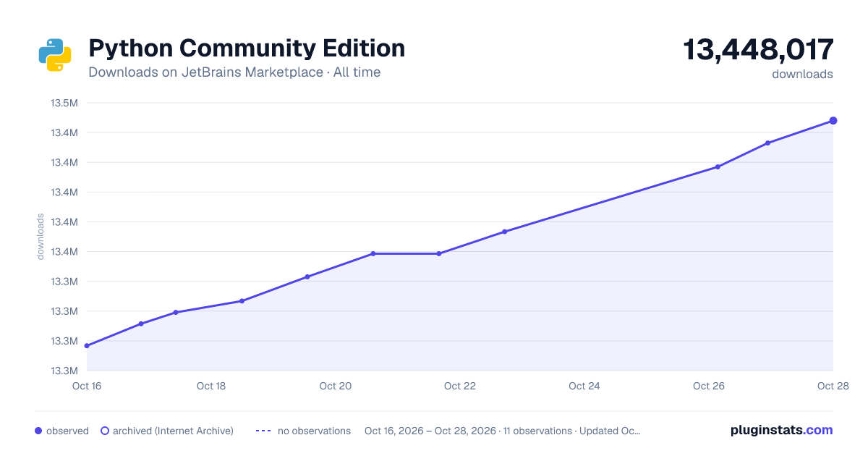Click the Oct 16 x-axis label
Image resolution: width=868 pixels, height=456 pixels.
tap(87, 386)
